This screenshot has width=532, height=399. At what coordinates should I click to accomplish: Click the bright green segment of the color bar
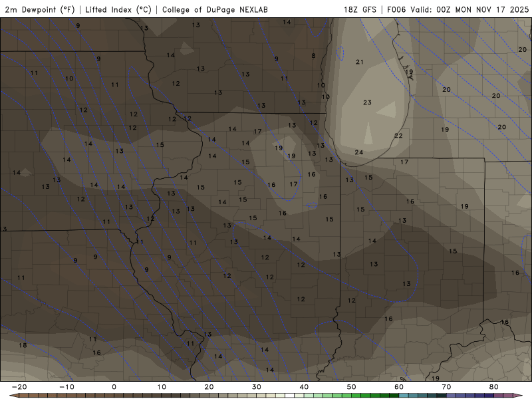click(356, 396)
